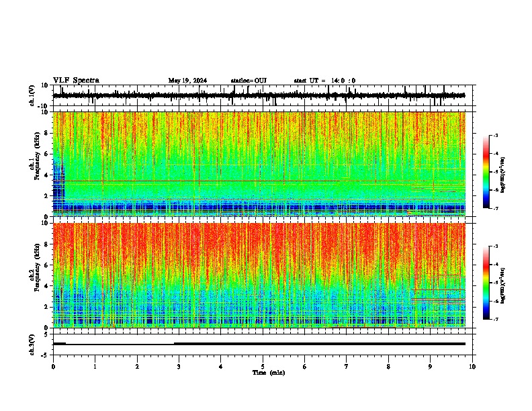The image size is (532, 411).
Task: Click the 8 kHz tick on ch.1 frequency axis
Action: tap(46, 133)
